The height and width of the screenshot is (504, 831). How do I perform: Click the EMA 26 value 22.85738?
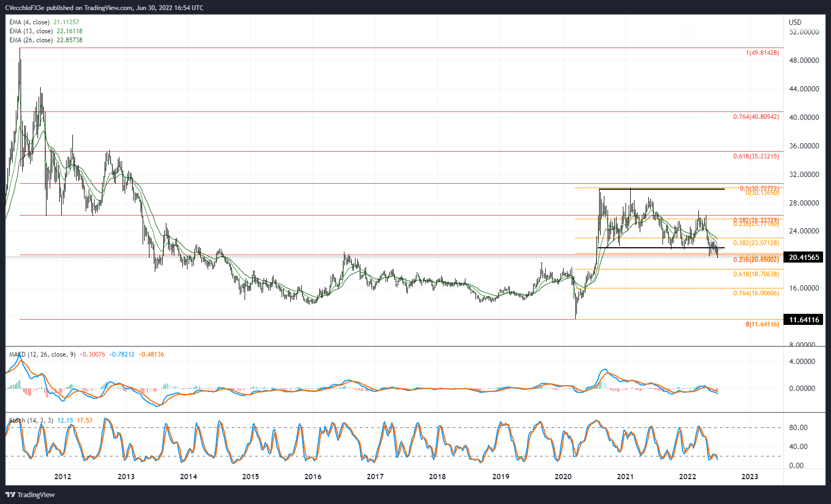[70, 40]
